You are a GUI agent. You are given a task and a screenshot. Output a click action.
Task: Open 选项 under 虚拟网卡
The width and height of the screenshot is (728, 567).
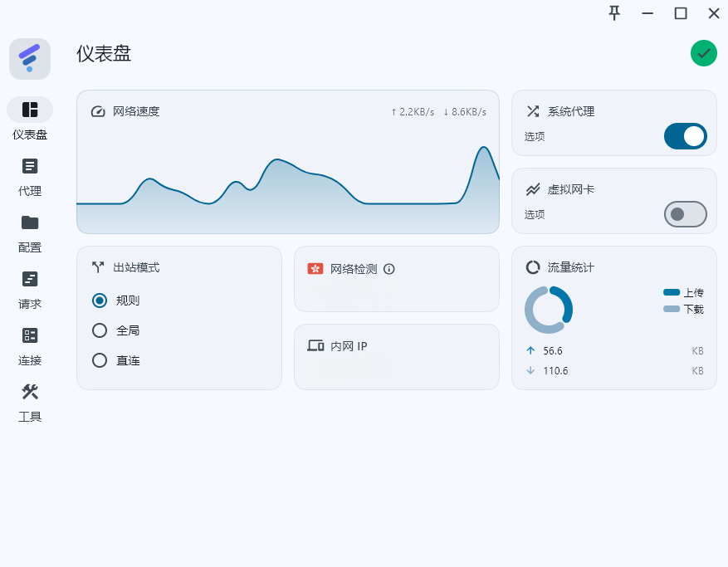click(535, 214)
